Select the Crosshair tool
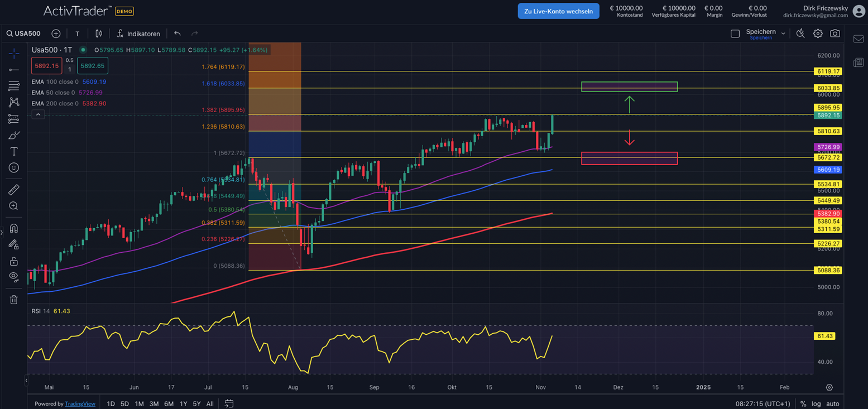This screenshot has height=409, width=868. 13,54
